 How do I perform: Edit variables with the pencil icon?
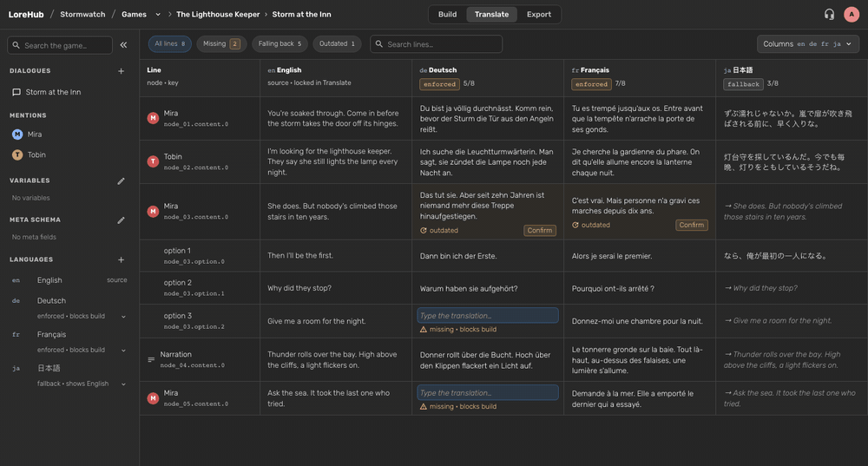point(122,181)
